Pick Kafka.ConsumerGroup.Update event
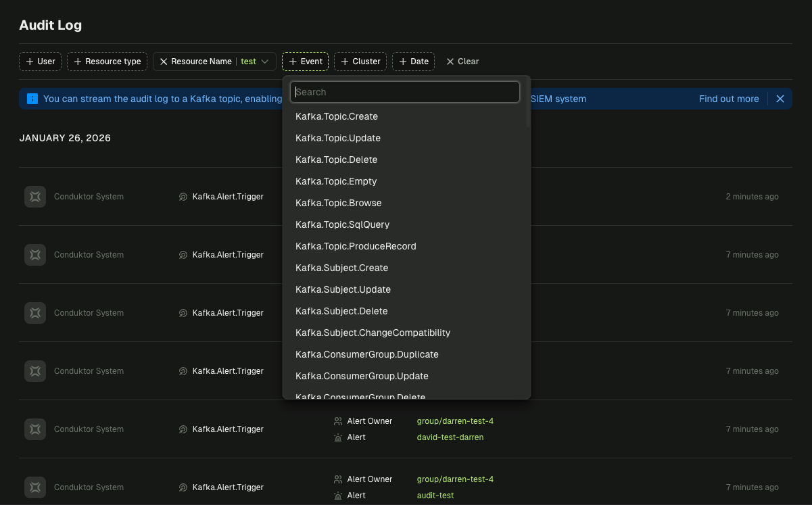The image size is (812, 505). coord(404,376)
